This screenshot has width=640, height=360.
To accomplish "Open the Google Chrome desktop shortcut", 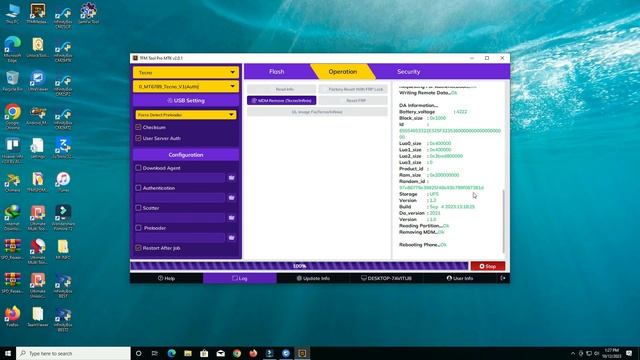I will point(12,117).
